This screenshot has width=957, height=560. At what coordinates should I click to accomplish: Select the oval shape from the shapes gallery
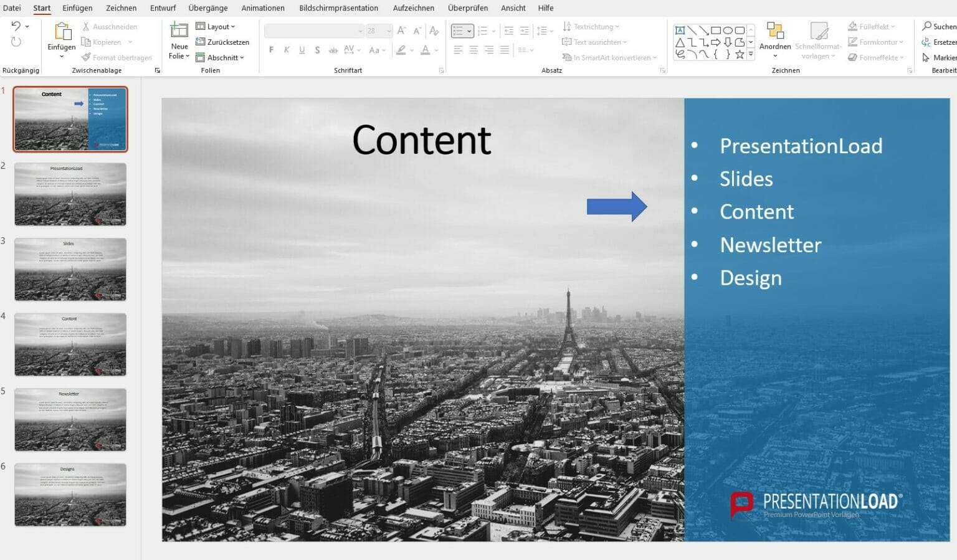(x=728, y=30)
